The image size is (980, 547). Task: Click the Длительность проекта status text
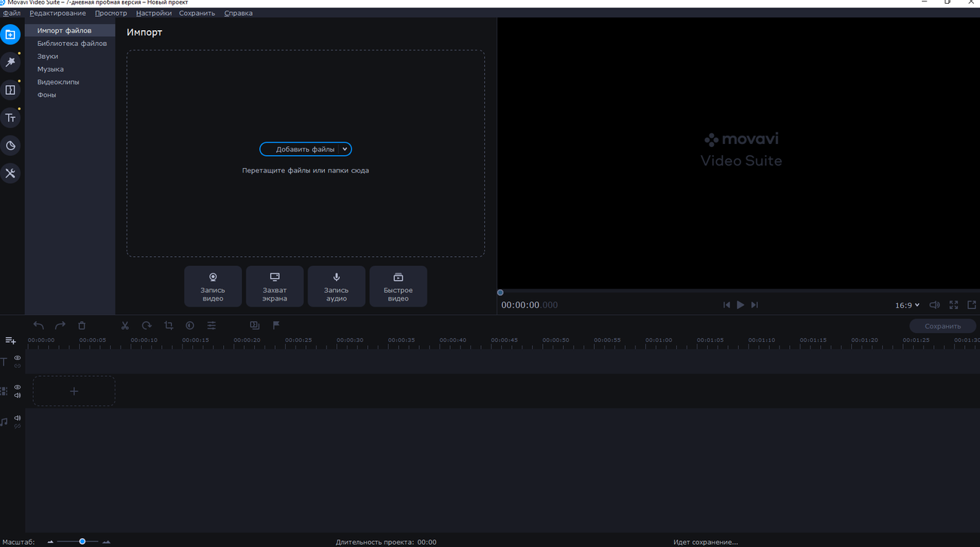[386, 542]
